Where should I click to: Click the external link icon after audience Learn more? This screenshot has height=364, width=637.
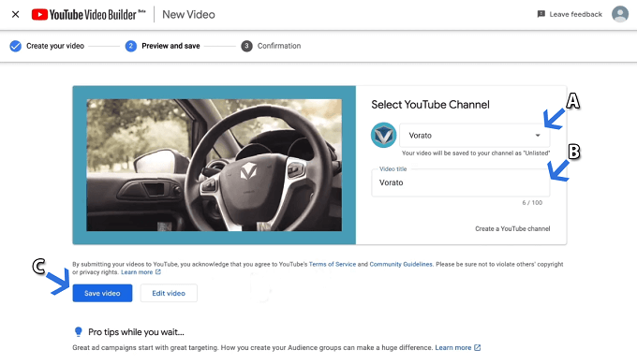click(478, 348)
